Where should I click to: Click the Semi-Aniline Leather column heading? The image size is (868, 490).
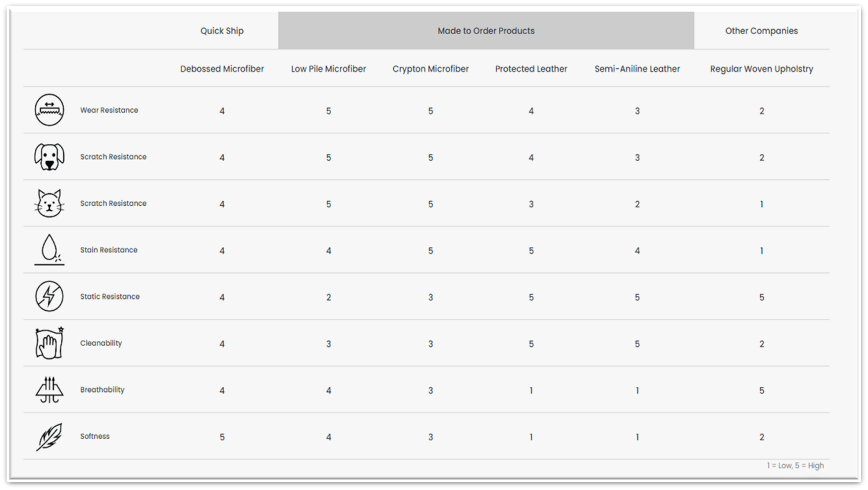637,69
